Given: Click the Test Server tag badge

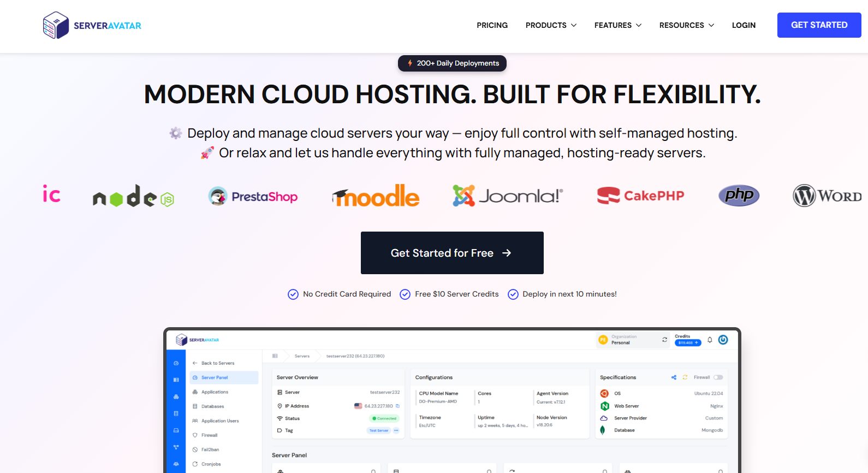Looking at the screenshot, I should click(x=379, y=430).
